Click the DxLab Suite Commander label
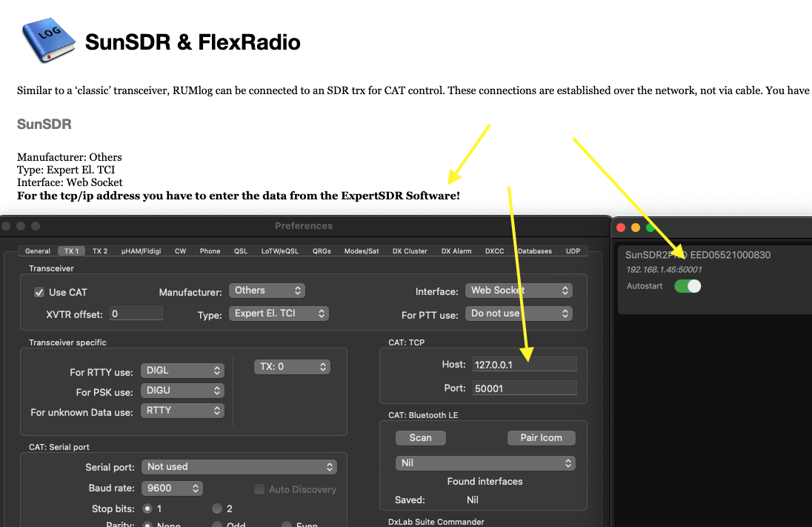 [436, 522]
